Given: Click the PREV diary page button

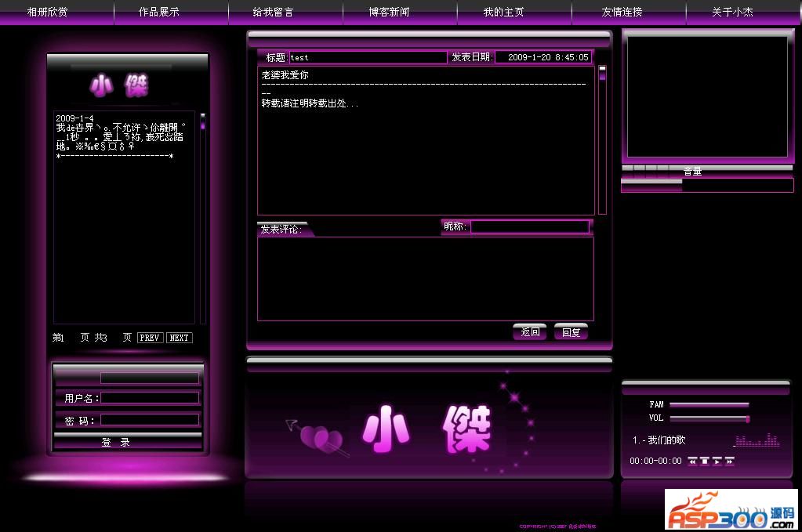Looking at the screenshot, I should (150, 338).
